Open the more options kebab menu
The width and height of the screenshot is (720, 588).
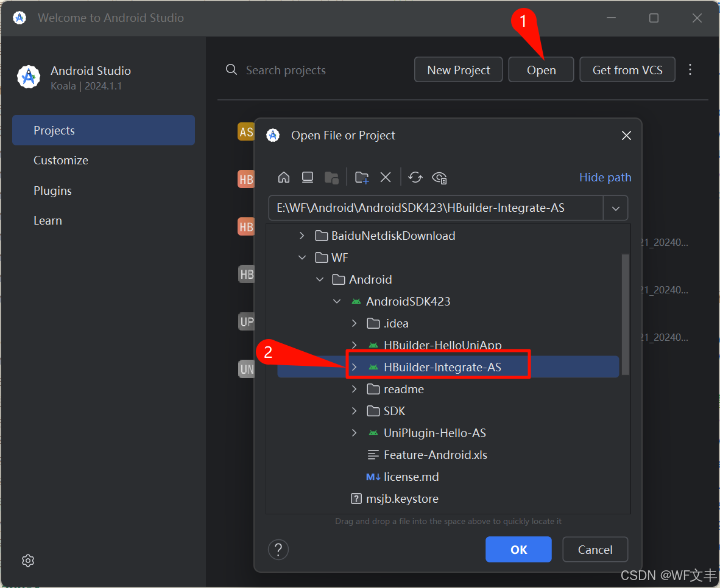coord(690,69)
